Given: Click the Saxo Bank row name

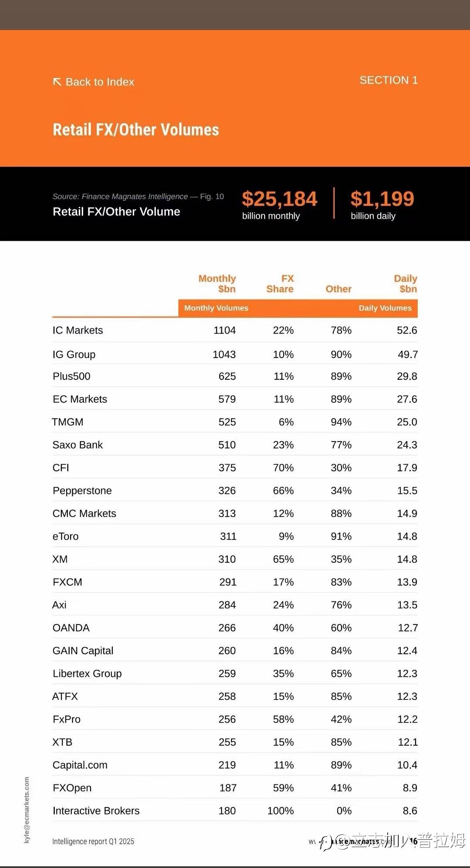Looking at the screenshot, I should [77, 445].
